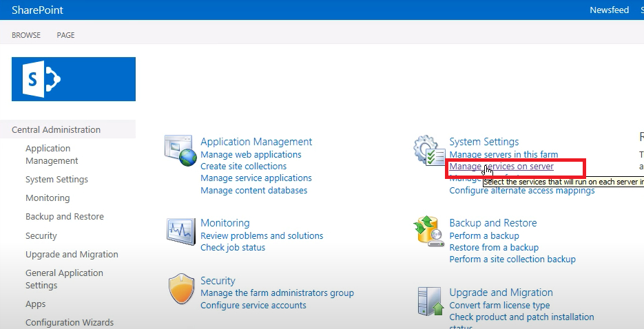Click Manage service applications link
Viewport: 644px width, 329px height.
point(256,178)
